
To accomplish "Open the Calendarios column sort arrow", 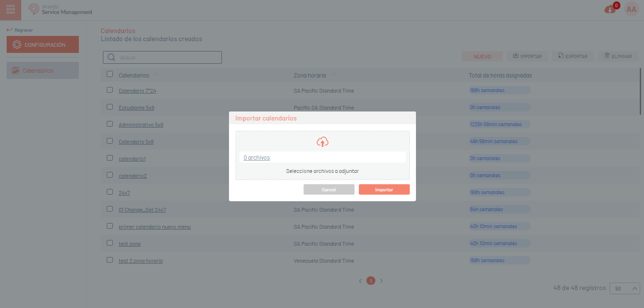I will 157,75.
